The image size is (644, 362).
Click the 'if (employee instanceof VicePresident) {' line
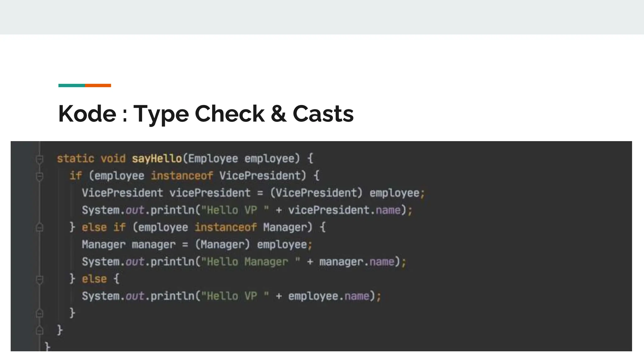click(x=194, y=176)
